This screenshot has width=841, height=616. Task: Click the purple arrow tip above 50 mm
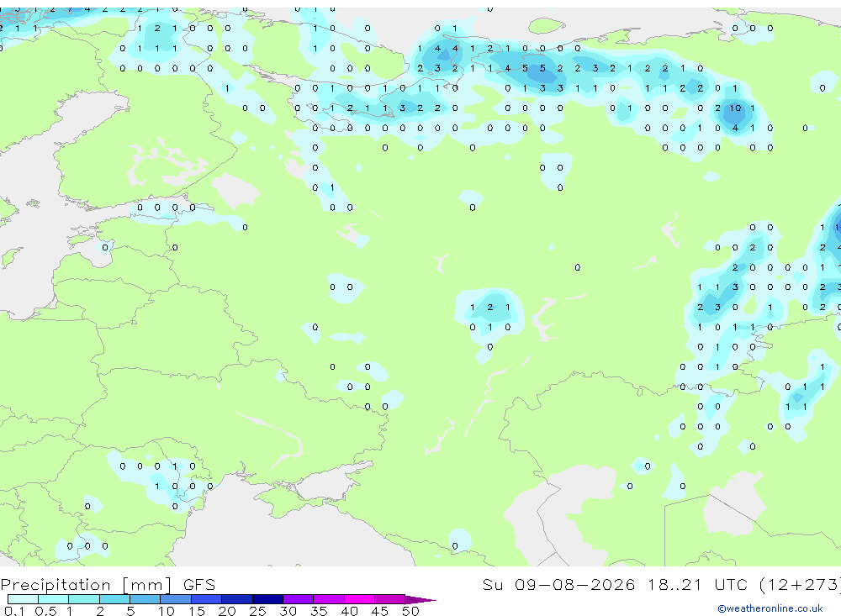[420, 599]
